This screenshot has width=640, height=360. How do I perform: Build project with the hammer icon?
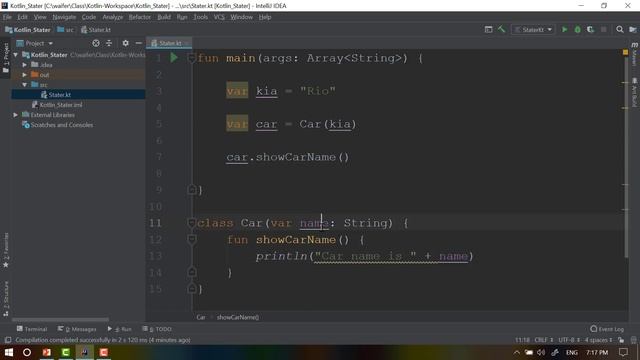click(501, 29)
